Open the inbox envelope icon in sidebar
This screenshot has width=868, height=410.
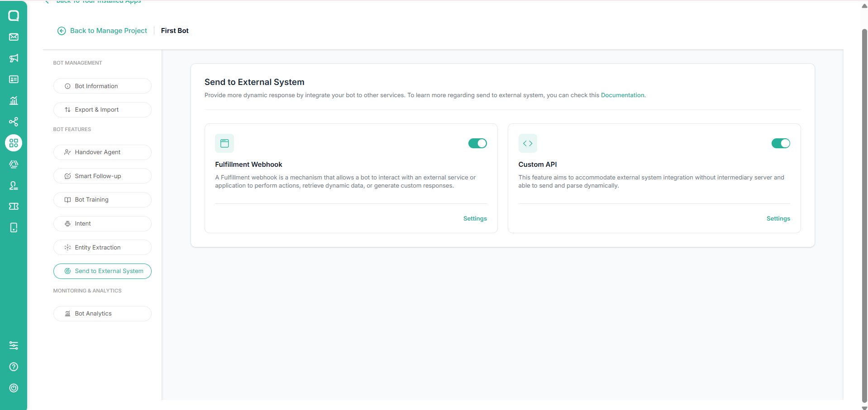14,37
